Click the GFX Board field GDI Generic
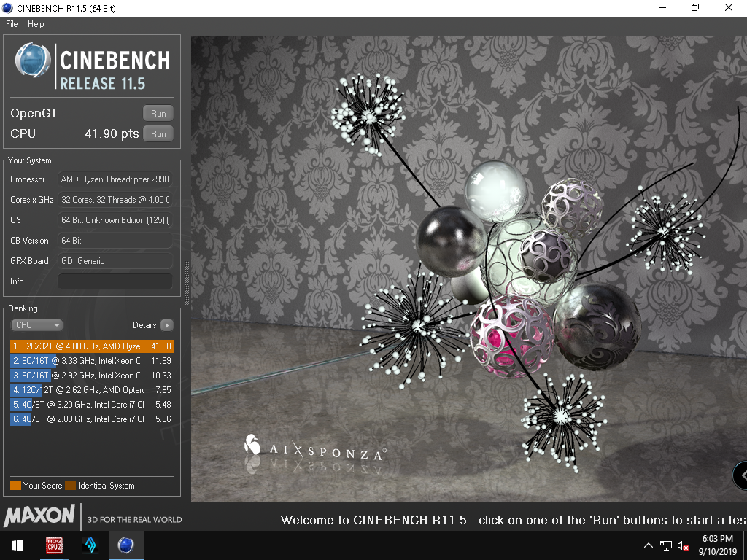This screenshot has width=747, height=560. click(x=115, y=261)
